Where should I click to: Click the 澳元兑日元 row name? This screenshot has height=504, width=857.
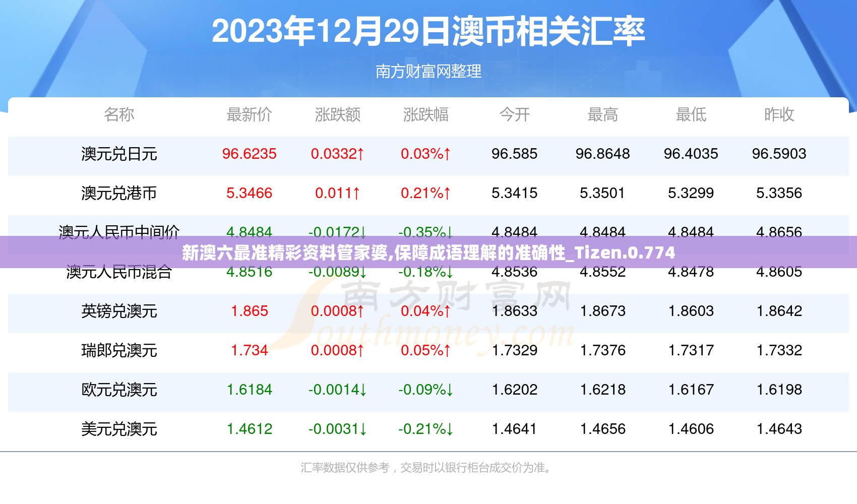coord(119,154)
